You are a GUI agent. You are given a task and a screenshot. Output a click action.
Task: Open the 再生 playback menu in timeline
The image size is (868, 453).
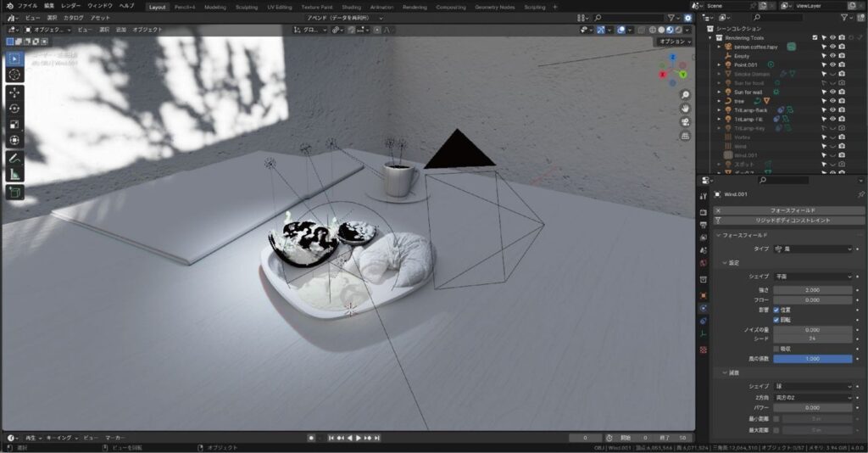[x=33, y=438]
